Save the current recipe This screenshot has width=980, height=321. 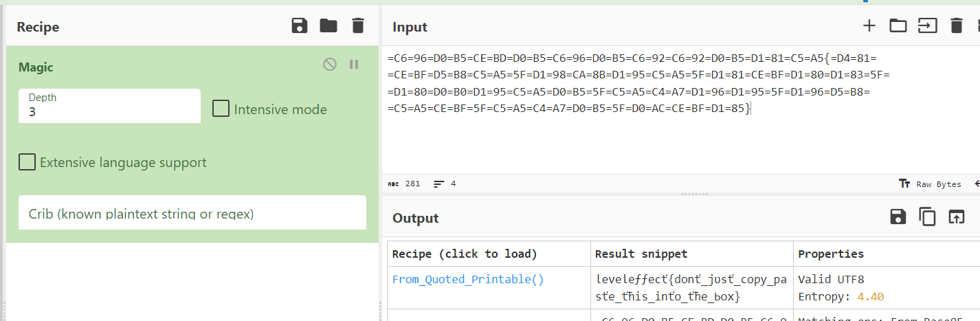tap(300, 26)
